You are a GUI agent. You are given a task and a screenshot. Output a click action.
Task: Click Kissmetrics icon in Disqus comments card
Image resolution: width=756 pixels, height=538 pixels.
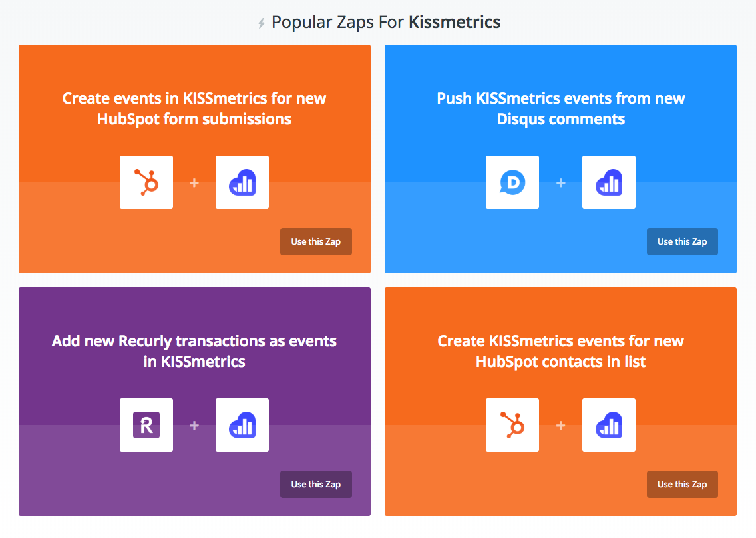(x=608, y=182)
